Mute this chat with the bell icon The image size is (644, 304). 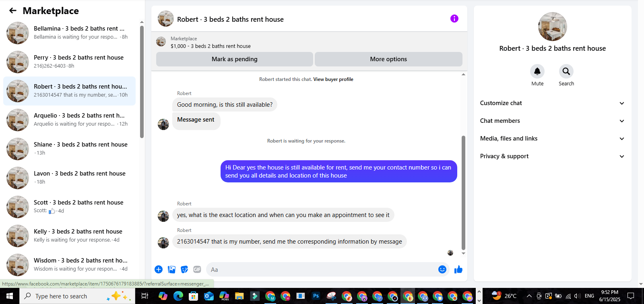[537, 71]
